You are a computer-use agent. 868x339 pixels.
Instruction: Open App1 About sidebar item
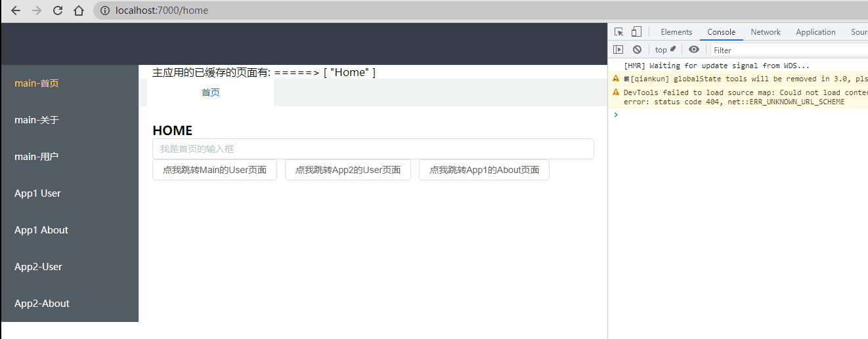[x=70, y=230]
